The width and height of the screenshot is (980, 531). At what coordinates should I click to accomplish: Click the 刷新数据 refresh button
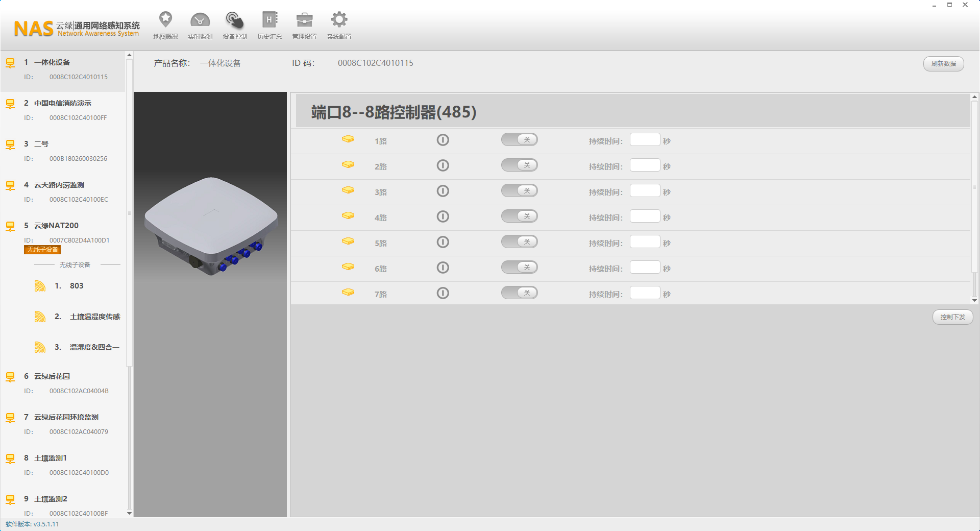click(943, 64)
